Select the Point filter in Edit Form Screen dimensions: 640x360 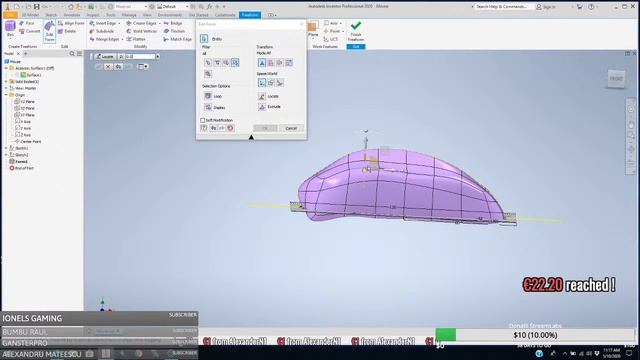pyautogui.click(x=208, y=62)
